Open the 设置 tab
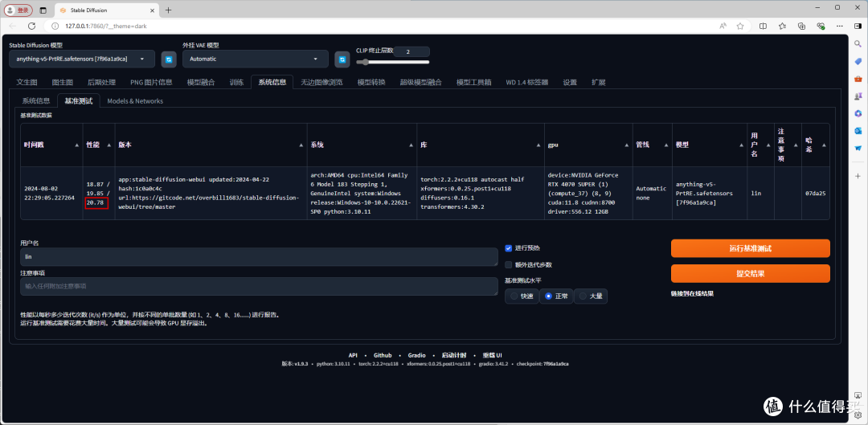Screen dimensions: 868x425 click(570, 83)
